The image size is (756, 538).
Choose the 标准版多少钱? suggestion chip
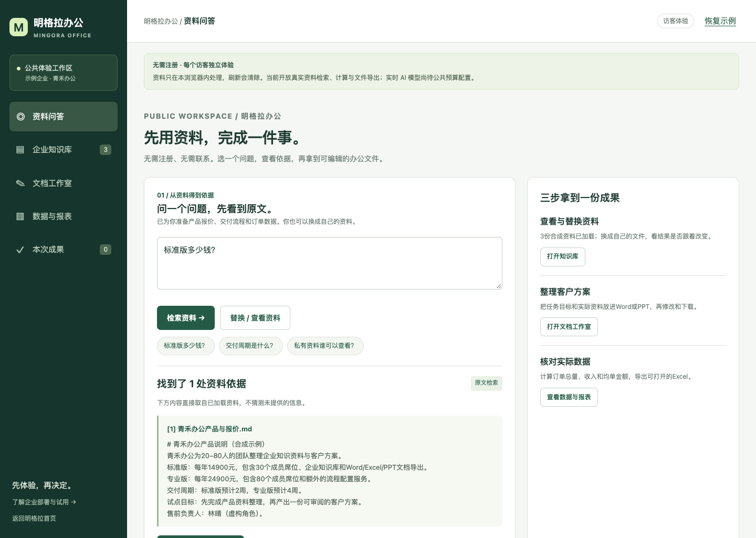[x=185, y=346]
